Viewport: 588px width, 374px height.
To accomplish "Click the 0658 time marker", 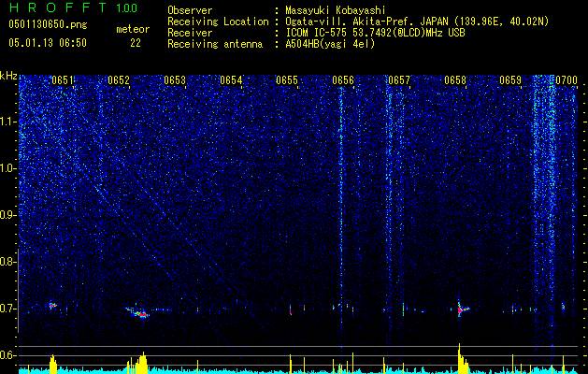I will tap(455, 80).
